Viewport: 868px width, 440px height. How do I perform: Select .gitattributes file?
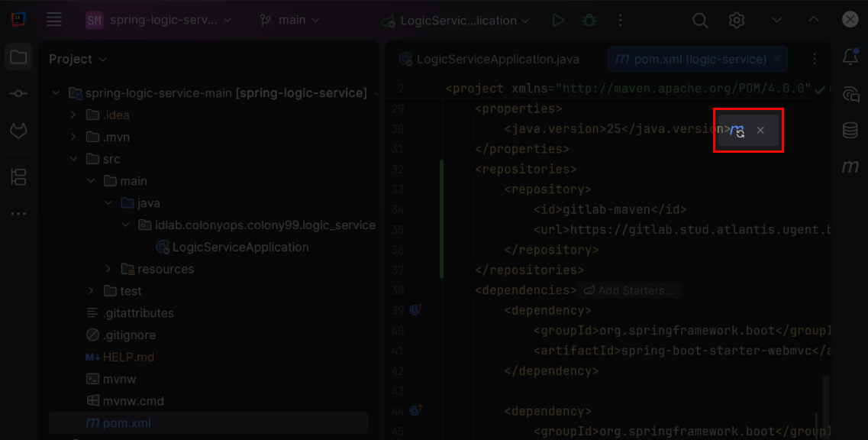130,313
